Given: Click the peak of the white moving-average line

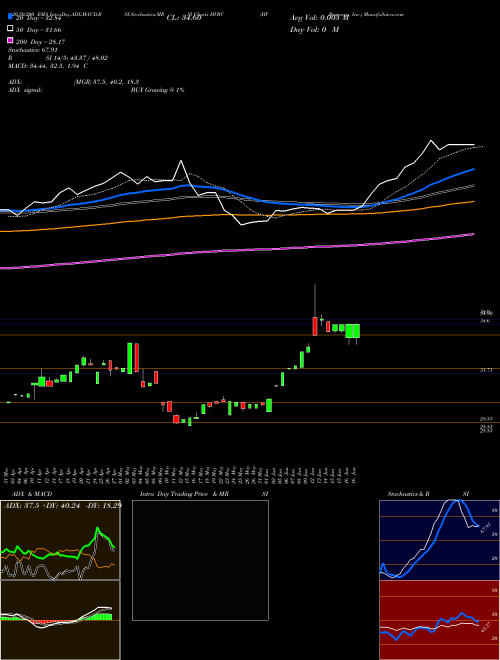Looking at the screenshot, I should pyautogui.click(x=431, y=141).
